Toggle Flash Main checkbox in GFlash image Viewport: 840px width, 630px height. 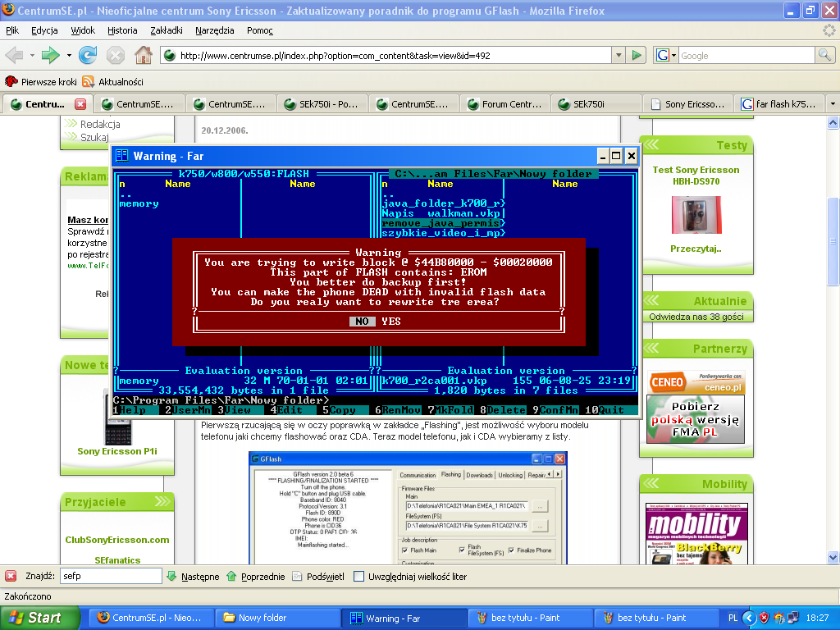404,550
